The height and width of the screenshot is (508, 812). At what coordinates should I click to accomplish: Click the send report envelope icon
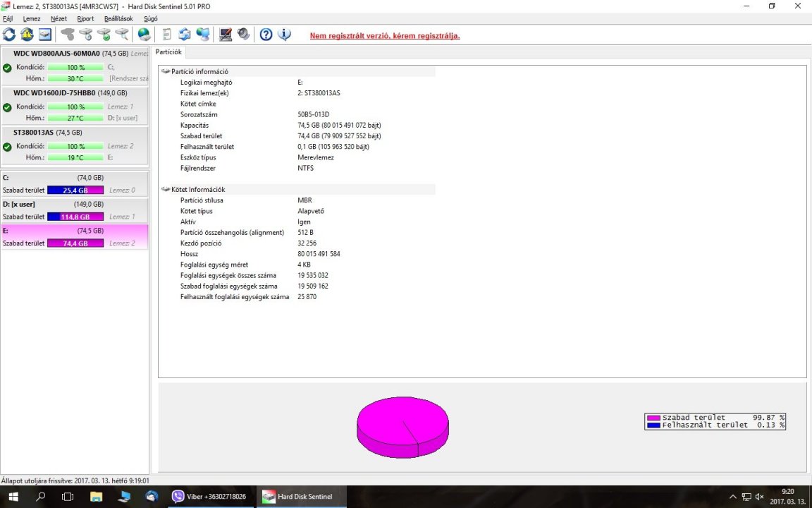pyautogui.click(x=185, y=35)
